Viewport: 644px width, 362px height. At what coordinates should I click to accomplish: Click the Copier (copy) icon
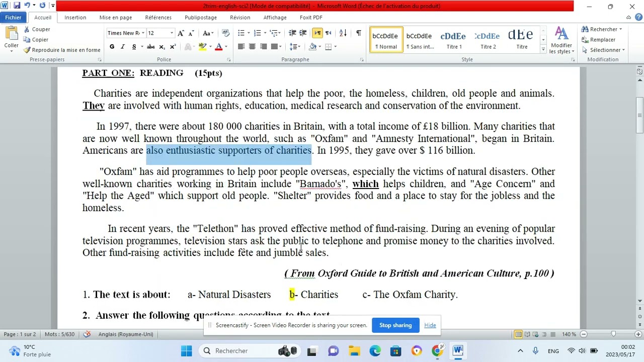click(x=27, y=40)
